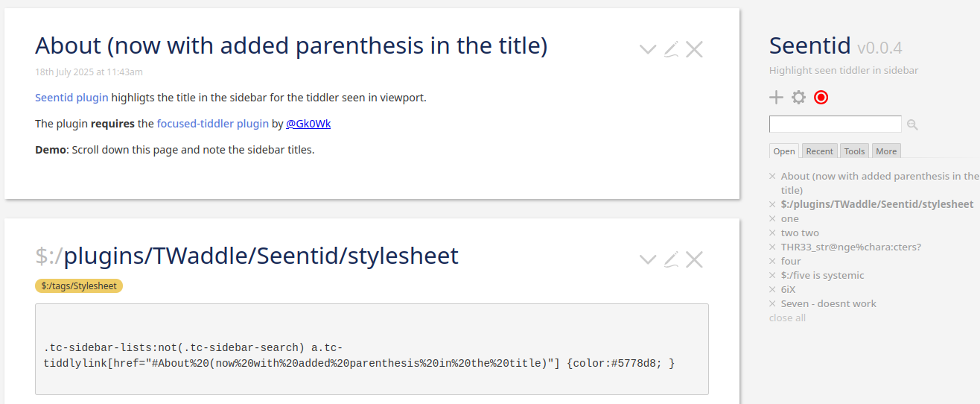Viewport: 980px width, 404px height.
Task: Click 'close all' in sidebar
Action: (787, 318)
